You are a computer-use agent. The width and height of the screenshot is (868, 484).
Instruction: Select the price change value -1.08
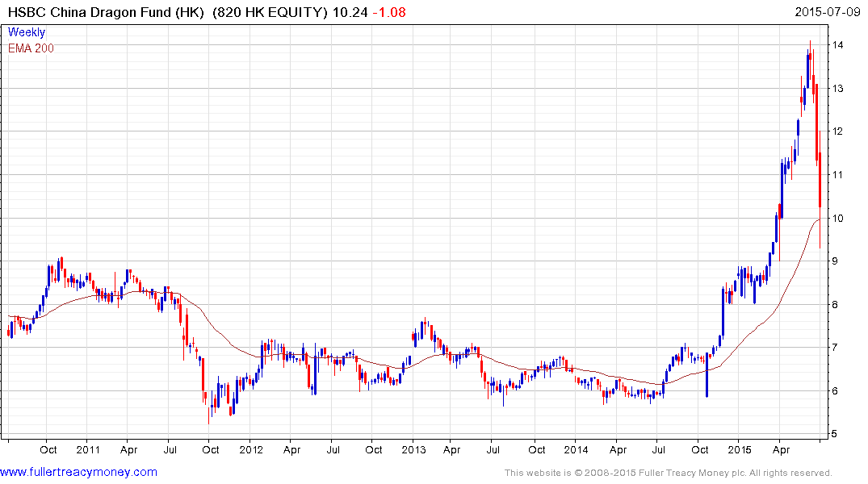coord(389,12)
